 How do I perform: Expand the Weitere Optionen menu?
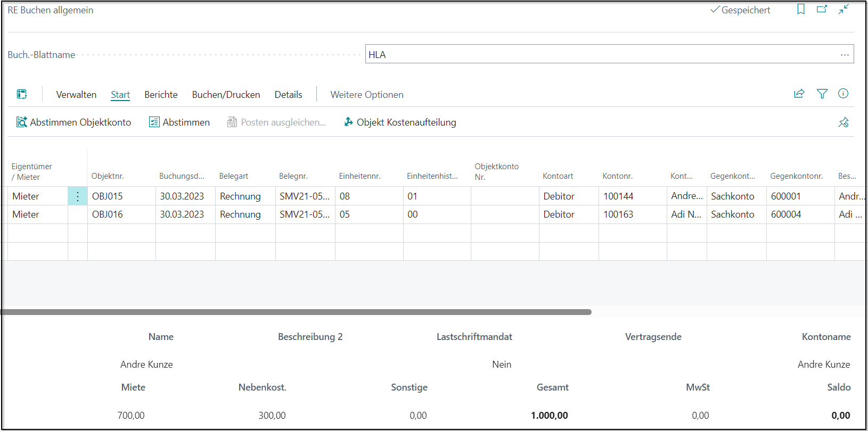coord(366,95)
